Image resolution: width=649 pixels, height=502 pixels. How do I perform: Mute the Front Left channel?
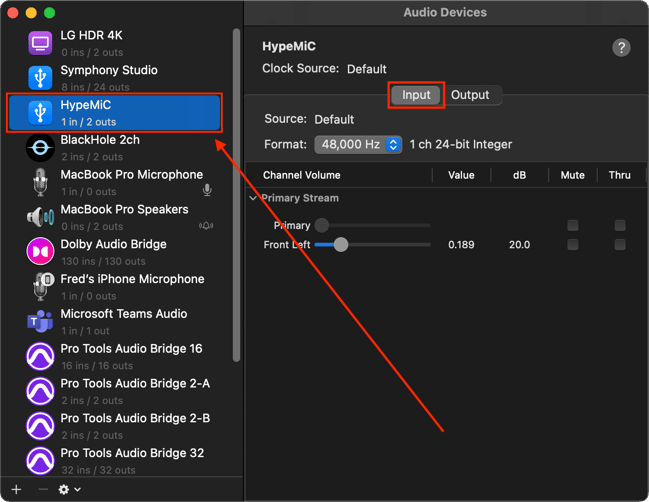click(572, 245)
